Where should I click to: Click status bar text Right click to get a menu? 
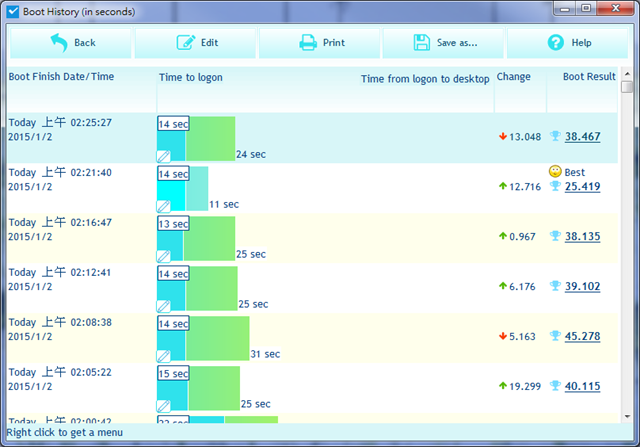point(65,433)
